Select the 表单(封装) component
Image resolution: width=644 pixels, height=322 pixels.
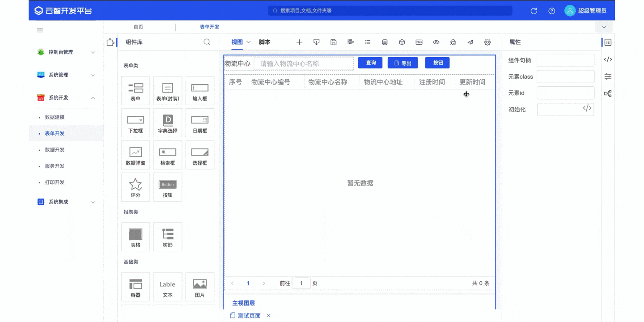[168, 91]
